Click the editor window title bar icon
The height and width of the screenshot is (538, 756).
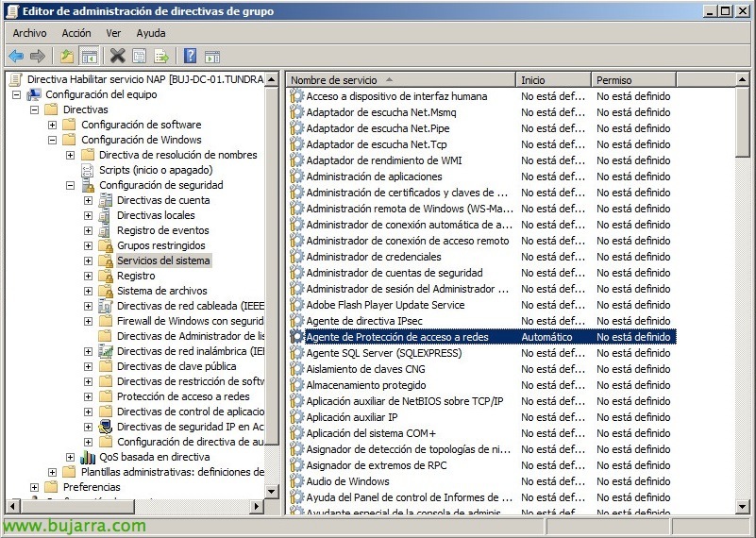coord(12,11)
